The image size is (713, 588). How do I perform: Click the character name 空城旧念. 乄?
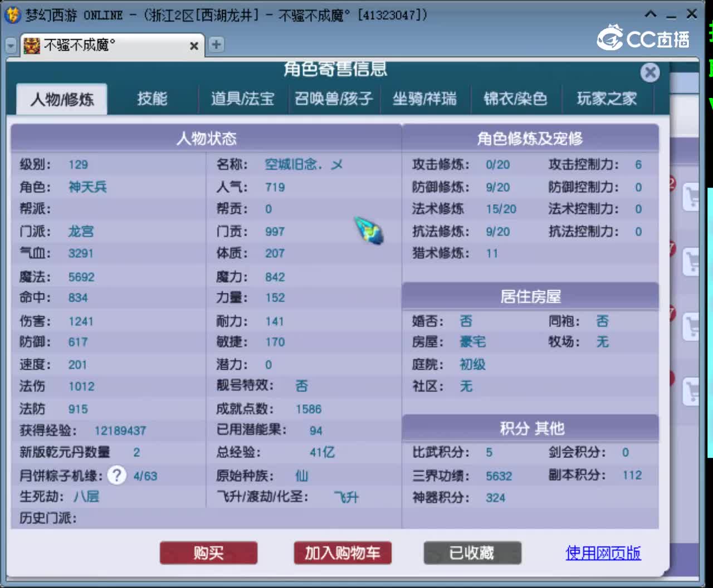point(304,165)
